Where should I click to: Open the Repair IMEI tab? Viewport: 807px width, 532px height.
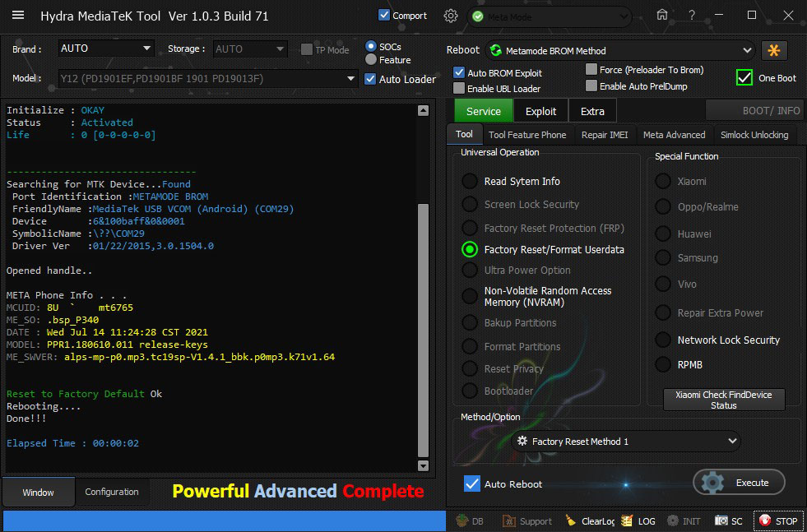click(604, 135)
